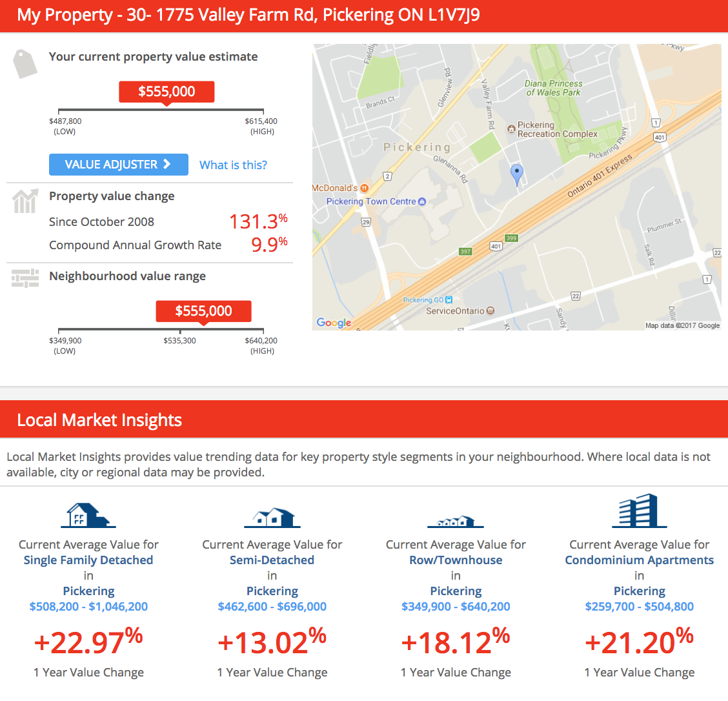Click the Pickering Recreation Complex map marker
The height and width of the screenshot is (701, 728).
coord(511,129)
